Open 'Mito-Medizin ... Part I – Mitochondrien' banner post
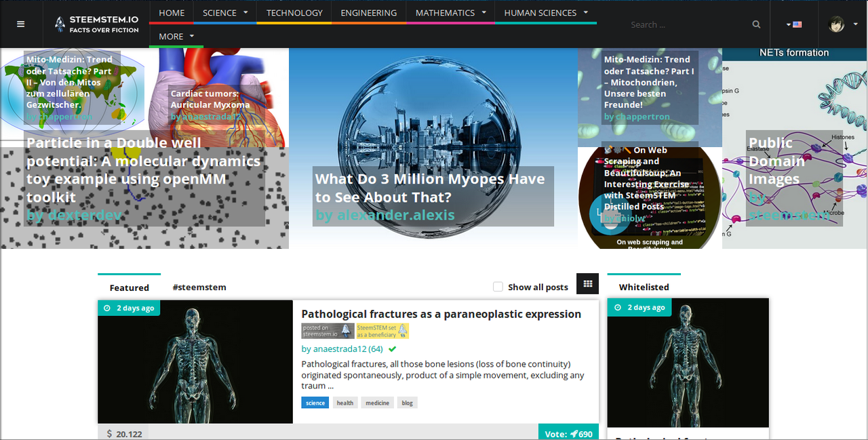Screen dimensions: 868x440 [x=649, y=82]
